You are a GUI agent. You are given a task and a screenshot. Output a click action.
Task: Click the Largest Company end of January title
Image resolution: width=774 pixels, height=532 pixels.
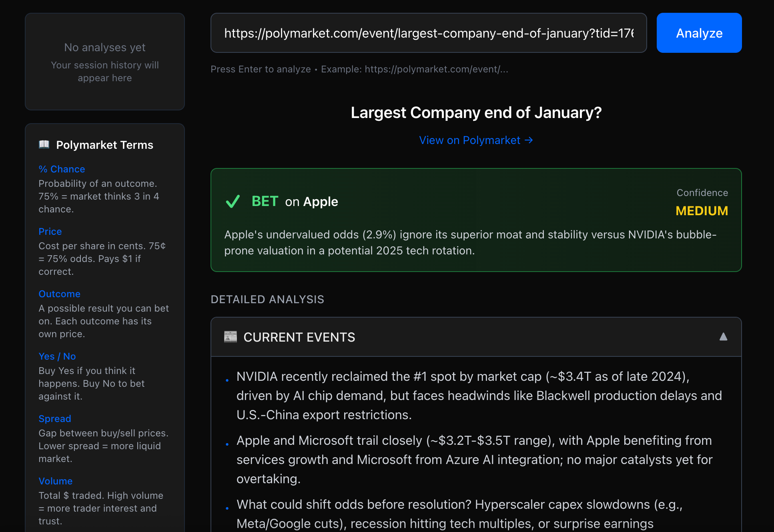pyautogui.click(x=476, y=113)
